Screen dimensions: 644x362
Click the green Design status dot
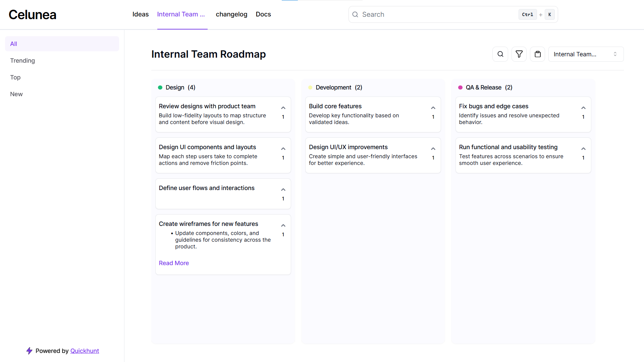coord(160,87)
